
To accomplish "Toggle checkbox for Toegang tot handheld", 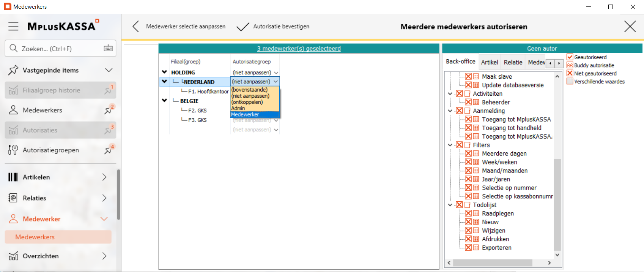I will (x=468, y=128).
